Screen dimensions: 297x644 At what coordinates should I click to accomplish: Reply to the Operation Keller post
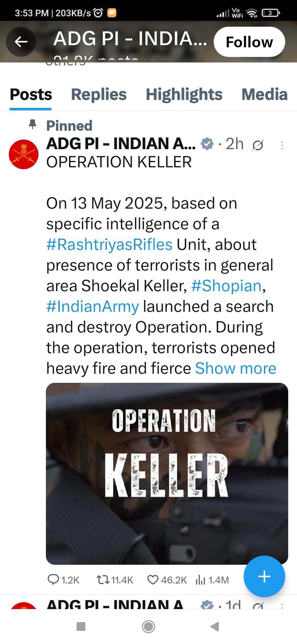tap(53, 580)
